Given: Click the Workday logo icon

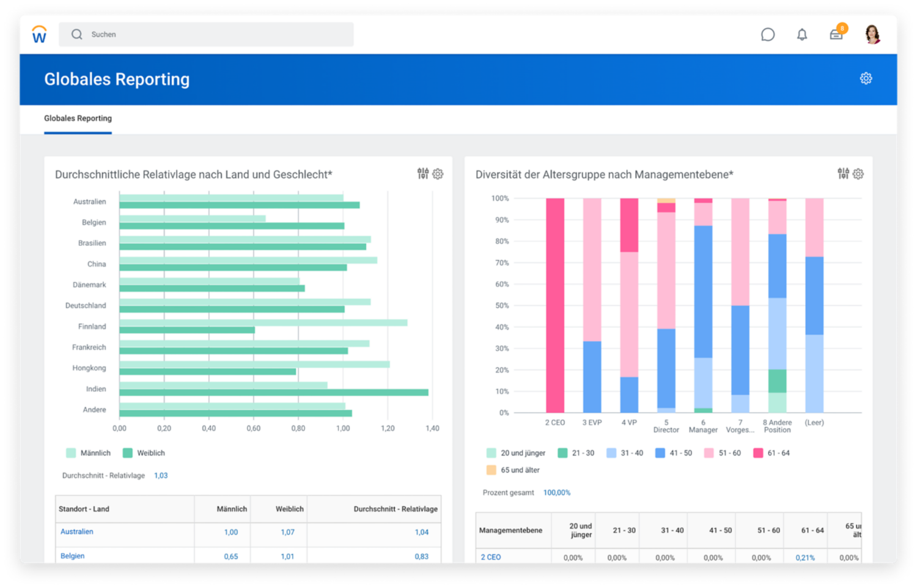Looking at the screenshot, I should [39, 34].
